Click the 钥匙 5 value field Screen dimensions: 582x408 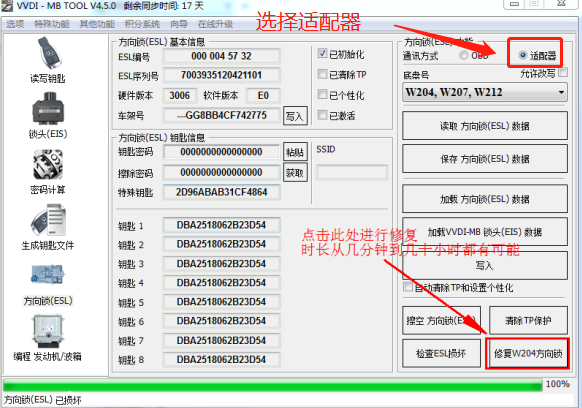[x=222, y=302]
